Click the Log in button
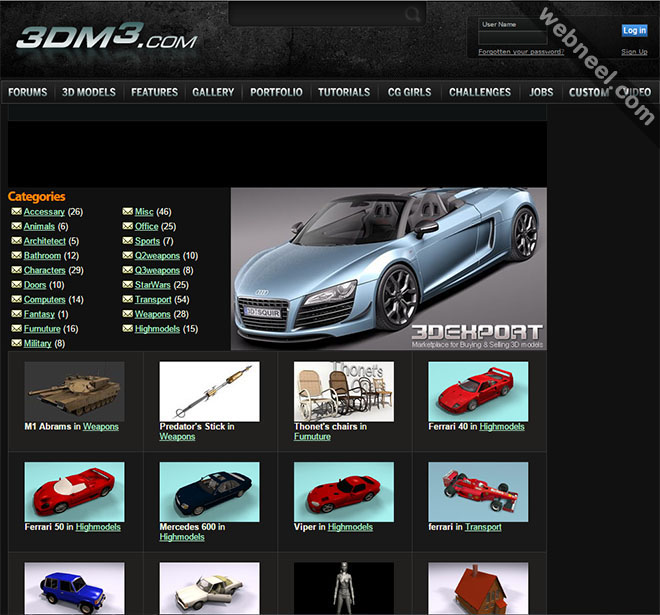The image size is (660, 615). point(635,30)
